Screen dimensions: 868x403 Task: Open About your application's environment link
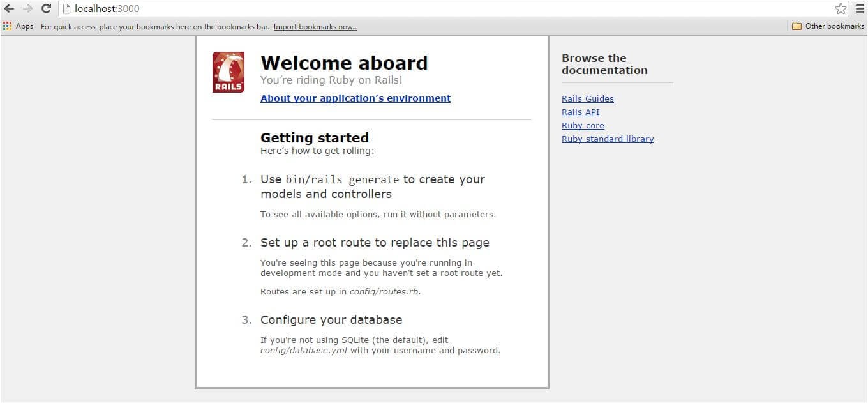click(x=355, y=98)
